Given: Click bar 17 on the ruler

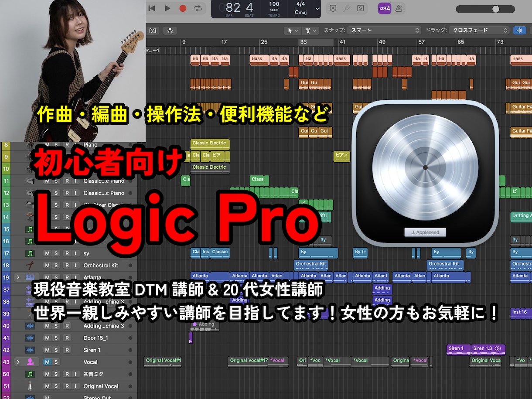Looking at the screenshot, I should coord(224,42).
